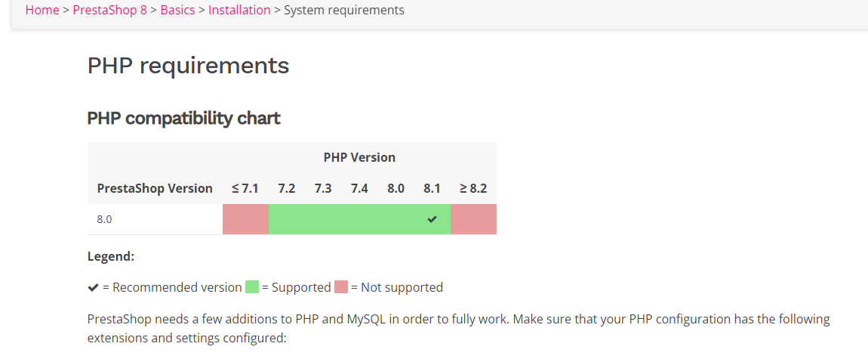Select the 7.4 column header
The image size is (868, 362).
coord(359,188)
